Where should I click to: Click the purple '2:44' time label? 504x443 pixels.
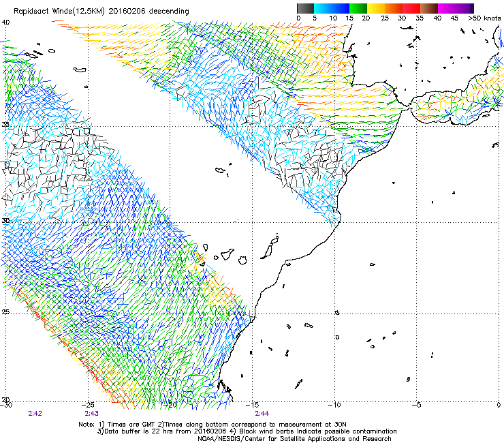[262, 414]
